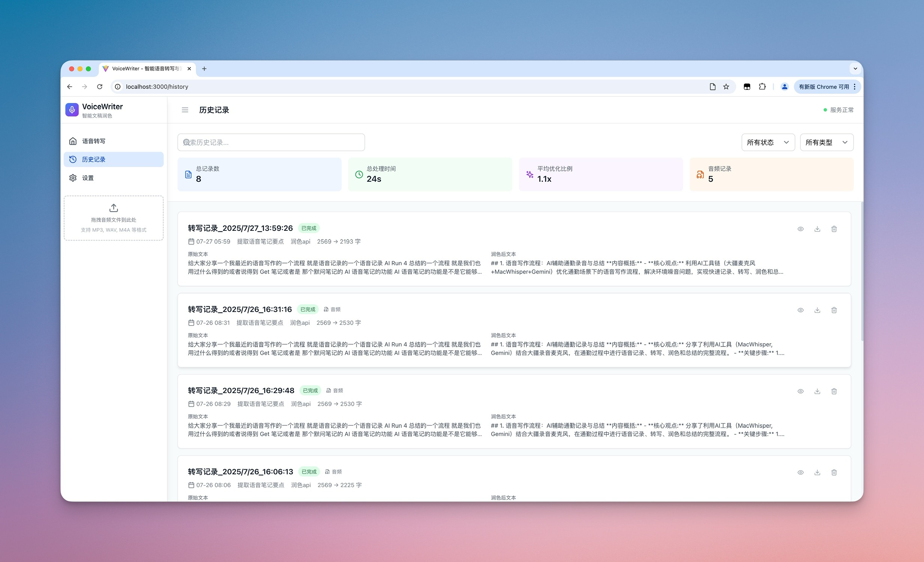Open the 所有状态 status filter dropdown

point(768,142)
